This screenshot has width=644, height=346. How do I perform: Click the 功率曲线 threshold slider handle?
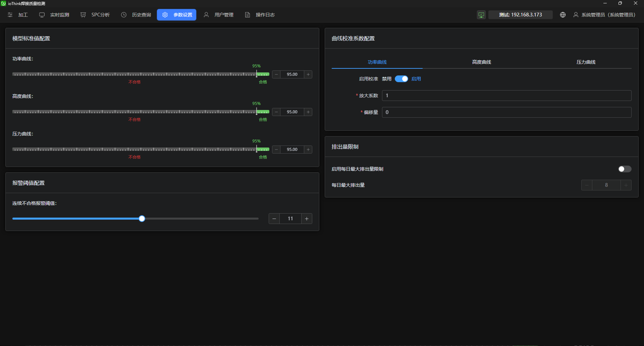[x=256, y=74]
